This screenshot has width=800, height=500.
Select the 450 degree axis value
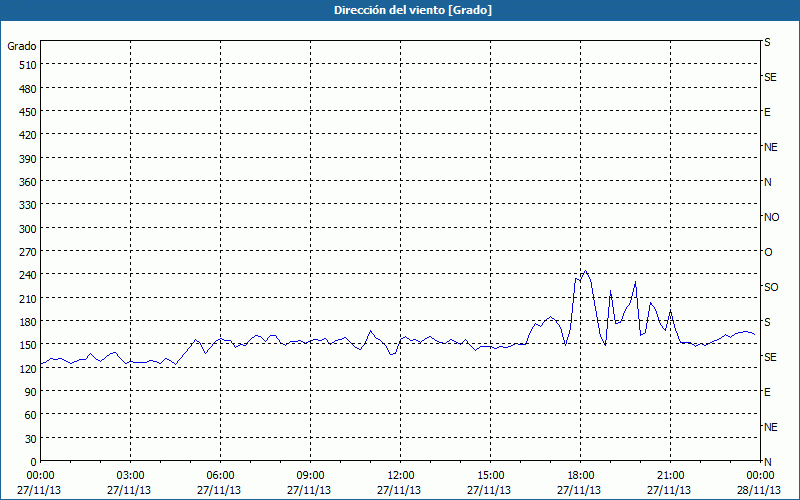click(29, 112)
